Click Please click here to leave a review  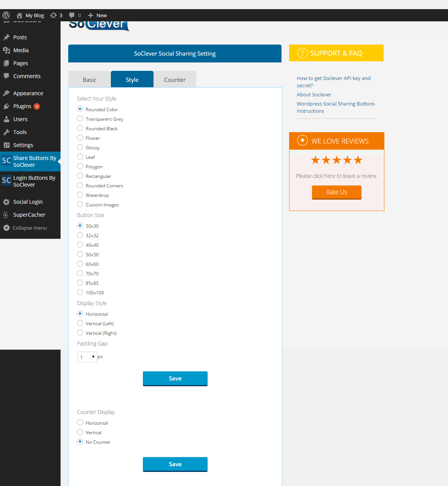(337, 176)
